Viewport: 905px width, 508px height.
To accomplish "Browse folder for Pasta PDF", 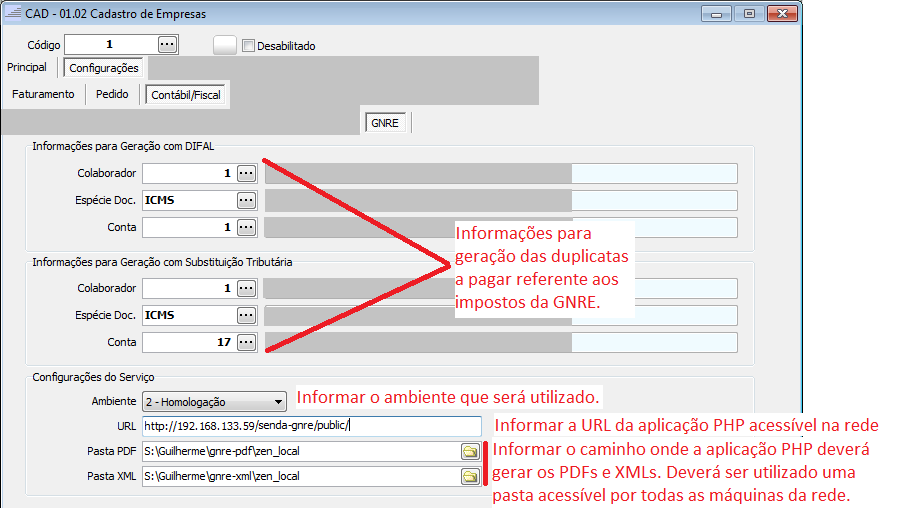I will (470, 451).
